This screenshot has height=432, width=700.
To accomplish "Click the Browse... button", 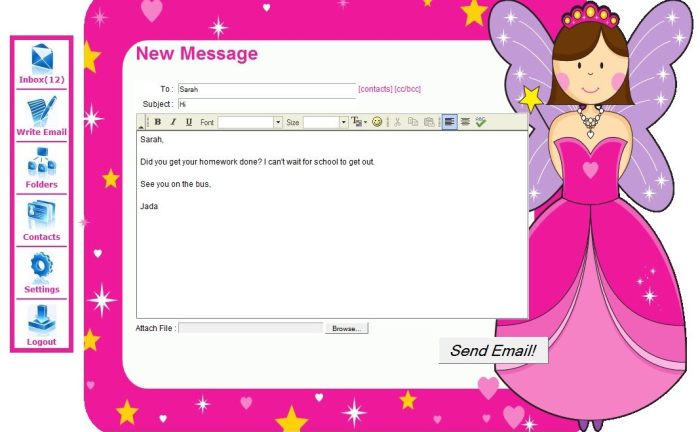I will [x=346, y=328].
